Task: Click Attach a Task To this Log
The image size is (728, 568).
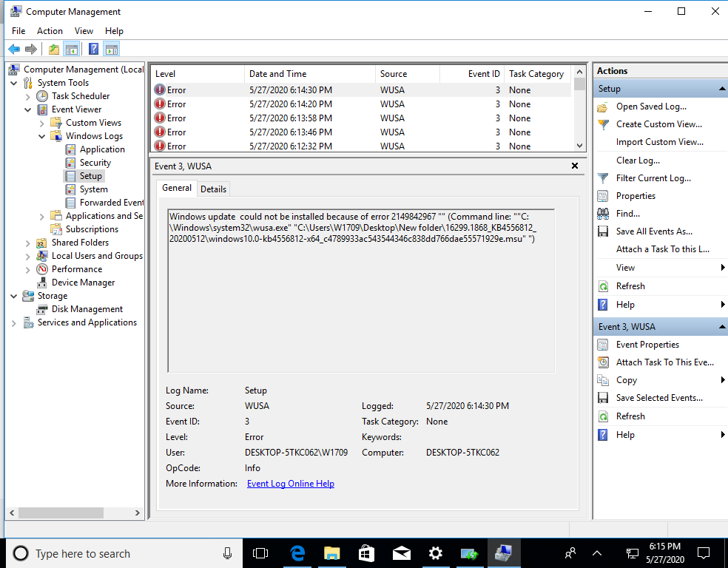Action: point(663,249)
